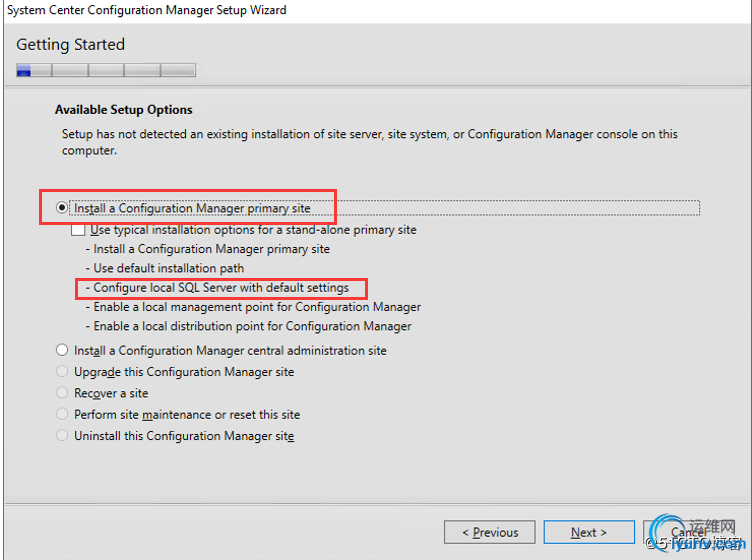Viewport: 752px width, 560px height.
Task: Click the Getting Started page heading
Action: point(70,45)
